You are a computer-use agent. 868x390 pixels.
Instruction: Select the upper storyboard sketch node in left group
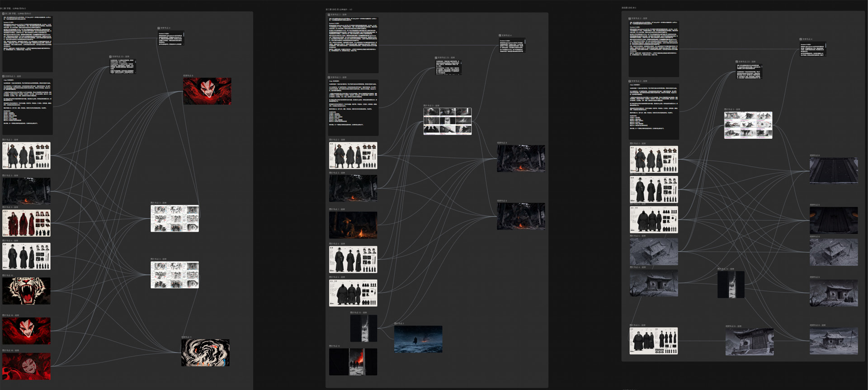pos(175,218)
